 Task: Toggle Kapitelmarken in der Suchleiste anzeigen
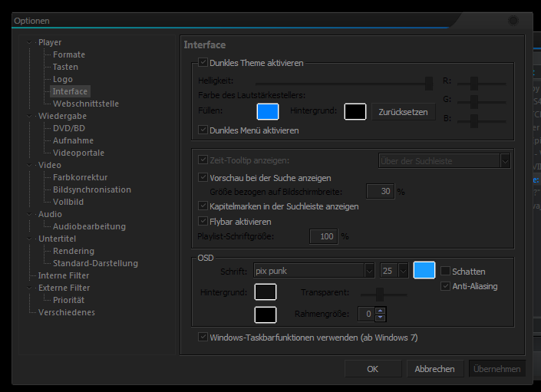(203, 206)
